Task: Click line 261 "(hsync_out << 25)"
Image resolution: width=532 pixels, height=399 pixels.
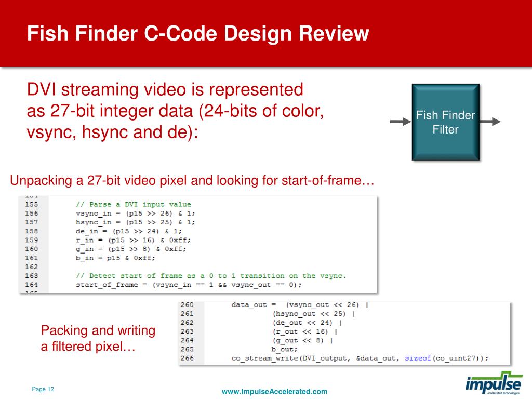Action: point(314,314)
